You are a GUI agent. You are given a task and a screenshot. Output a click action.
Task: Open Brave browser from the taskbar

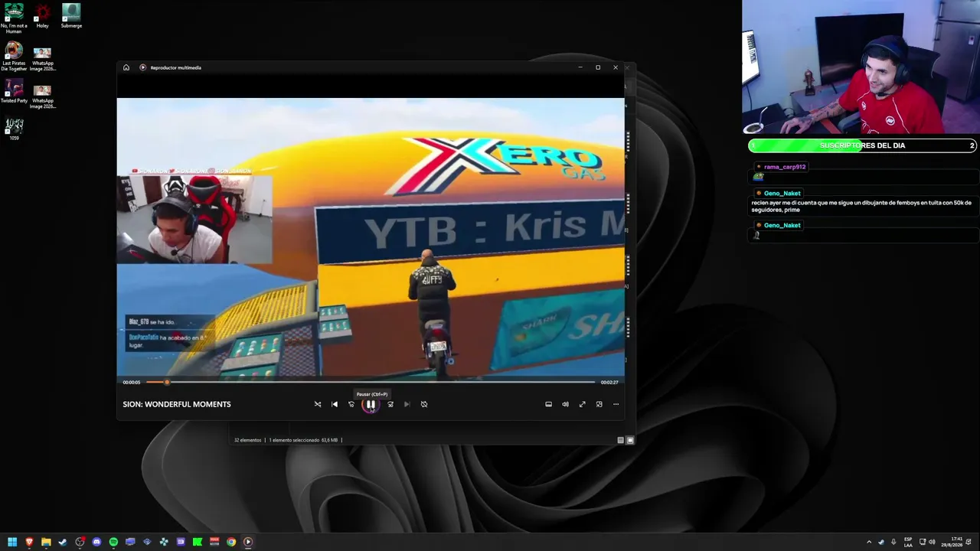click(29, 542)
